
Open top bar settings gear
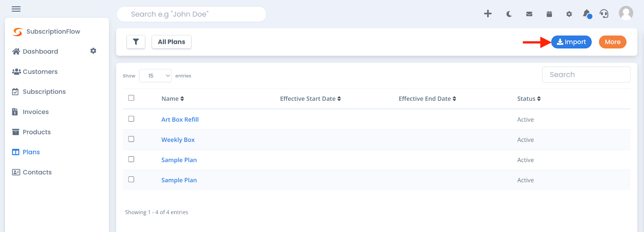569,14
